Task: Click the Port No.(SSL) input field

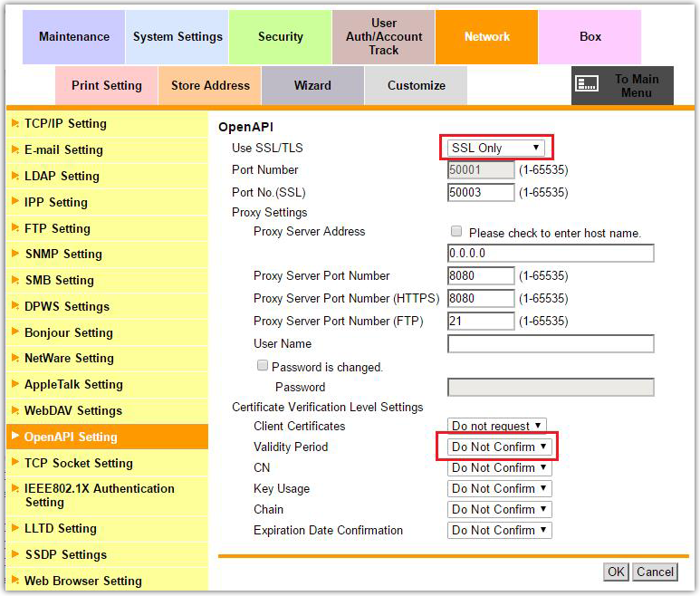Action: tap(481, 192)
